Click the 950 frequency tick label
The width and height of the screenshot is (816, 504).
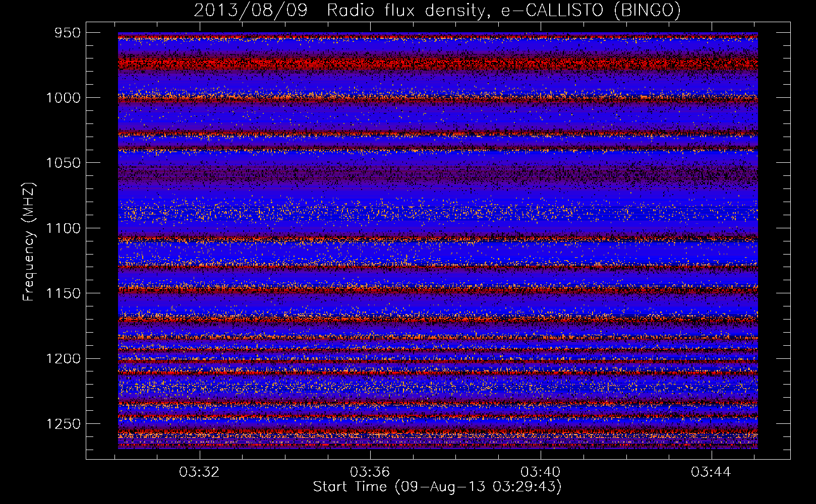click(x=68, y=33)
